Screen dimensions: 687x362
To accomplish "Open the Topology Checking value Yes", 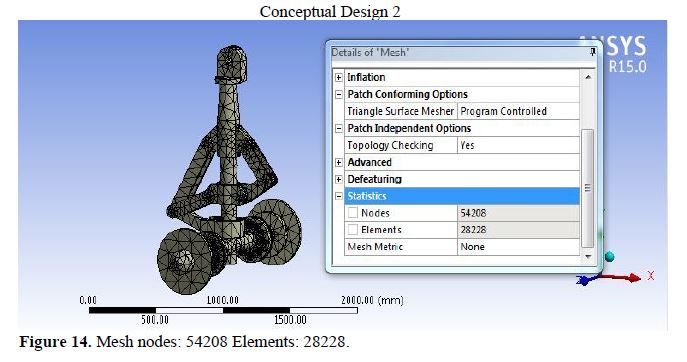I will click(x=518, y=146).
